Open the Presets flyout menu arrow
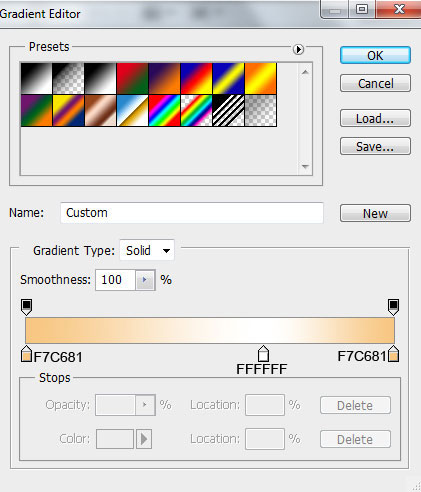The height and width of the screenshot is (492, 421). tap(298, 49)
